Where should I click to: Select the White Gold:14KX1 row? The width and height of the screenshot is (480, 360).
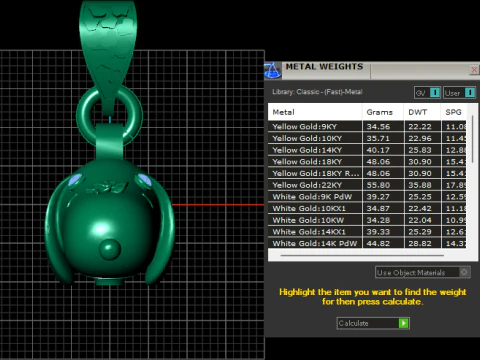click(x=367, y=232)
